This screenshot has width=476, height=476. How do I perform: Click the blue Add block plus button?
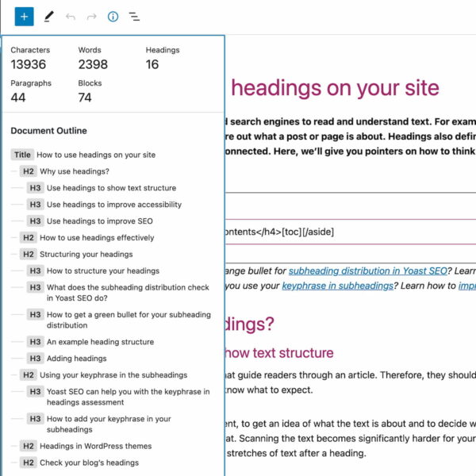point(25,17)
